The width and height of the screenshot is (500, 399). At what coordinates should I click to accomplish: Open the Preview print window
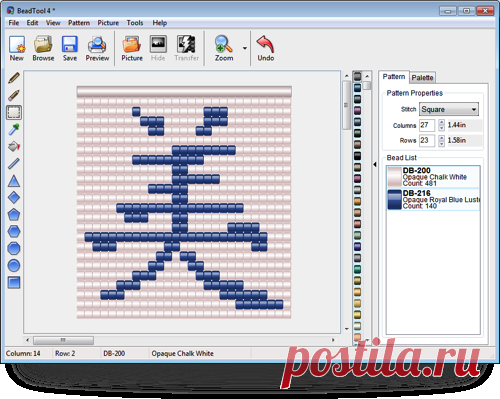click(97, 48)
